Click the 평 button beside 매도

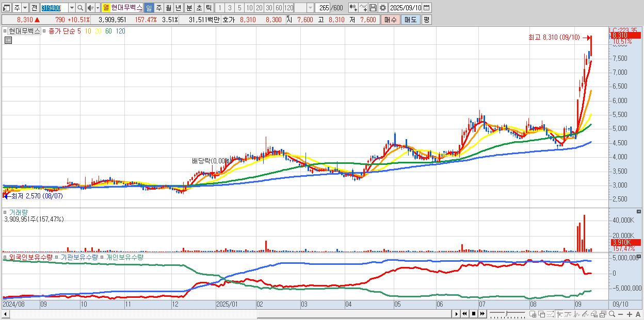(426, 20)
